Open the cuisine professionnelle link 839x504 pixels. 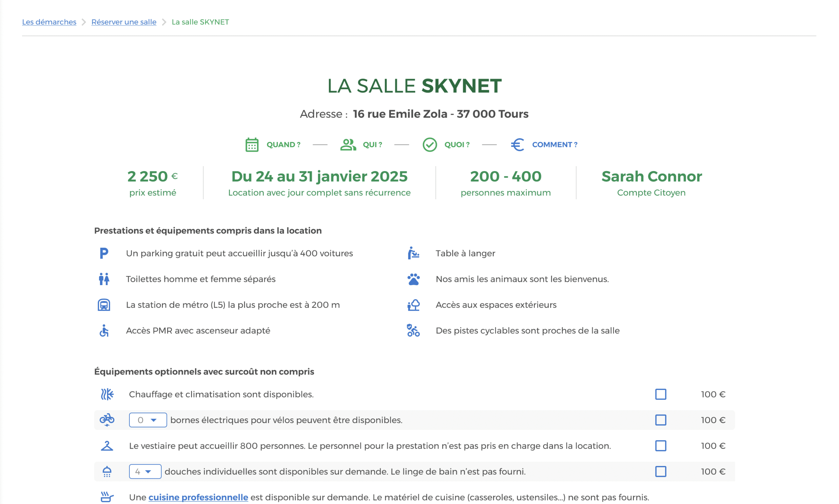198,497
